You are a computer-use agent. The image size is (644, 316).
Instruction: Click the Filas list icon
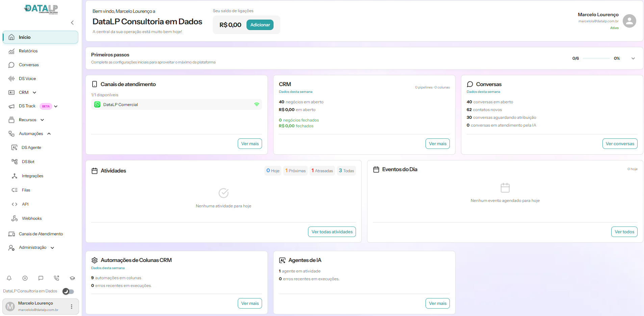pos(15,190)
